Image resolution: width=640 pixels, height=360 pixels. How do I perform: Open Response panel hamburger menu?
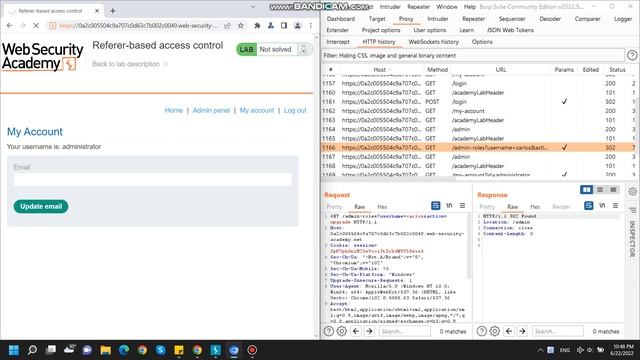coord(615,206)
